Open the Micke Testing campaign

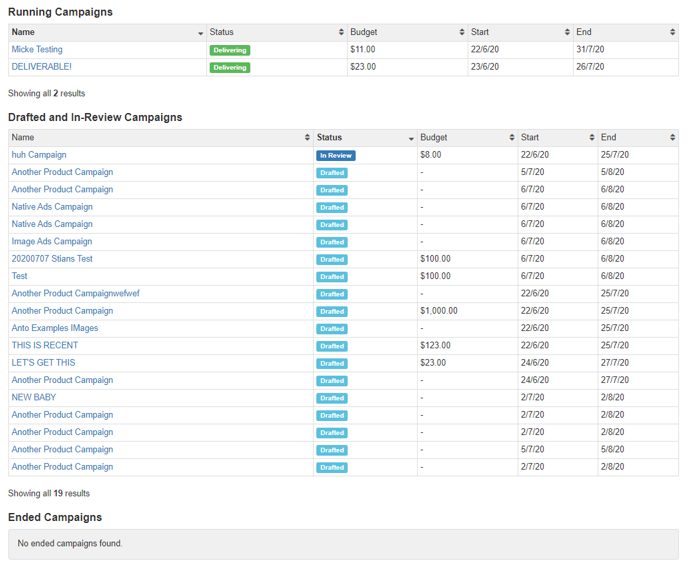tap(37, 49)
